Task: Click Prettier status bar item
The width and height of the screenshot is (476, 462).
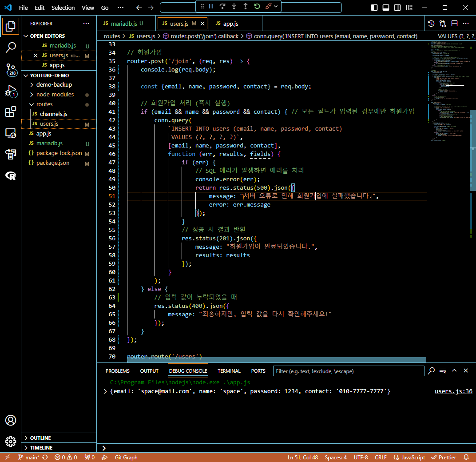Action: pyautogui.click(x=444, y=458)
